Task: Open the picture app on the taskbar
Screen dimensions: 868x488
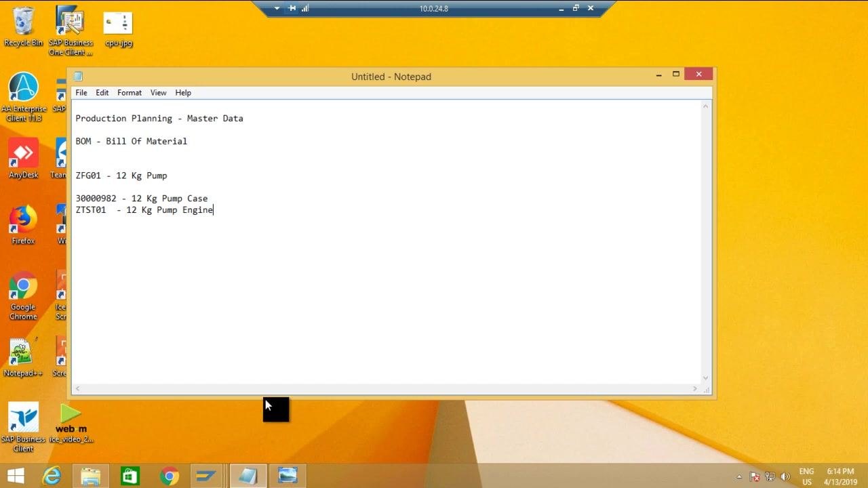Action: coord(288,476)
